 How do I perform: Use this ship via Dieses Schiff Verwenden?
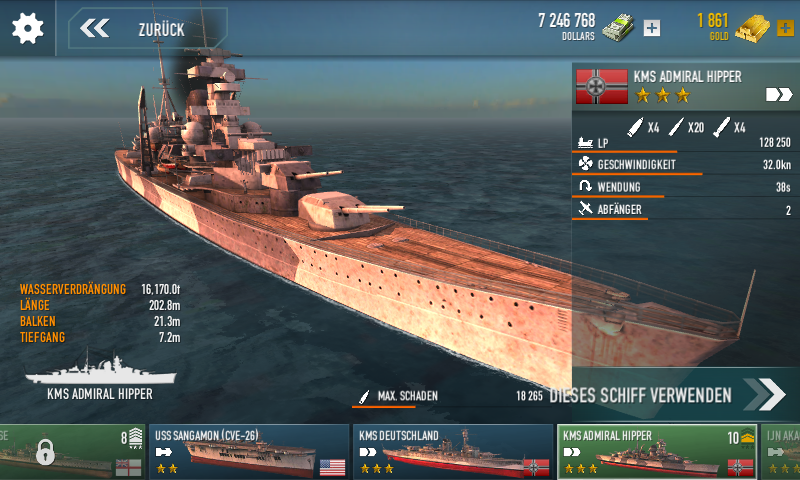(x=667, y=395)
